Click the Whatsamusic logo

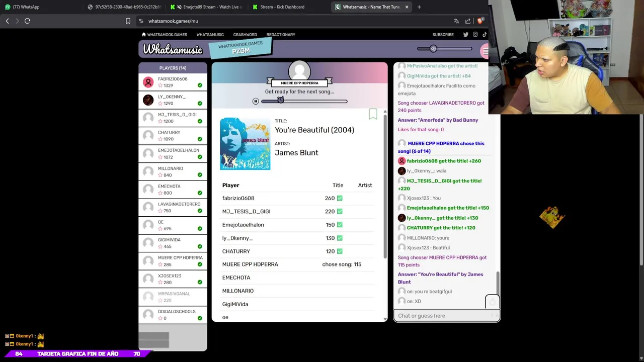173,49
